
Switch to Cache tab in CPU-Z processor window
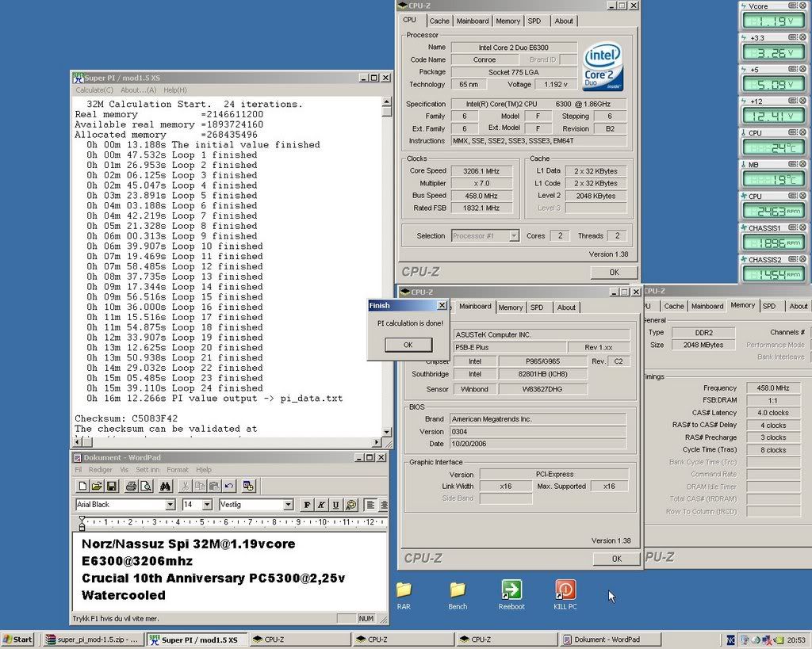(439, 21)
